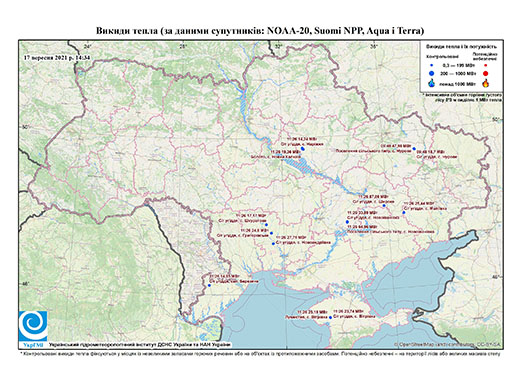This screenshot has height=368, width=520.
Task: Click the large blue circle legend symbol
Action: point(432,73)
